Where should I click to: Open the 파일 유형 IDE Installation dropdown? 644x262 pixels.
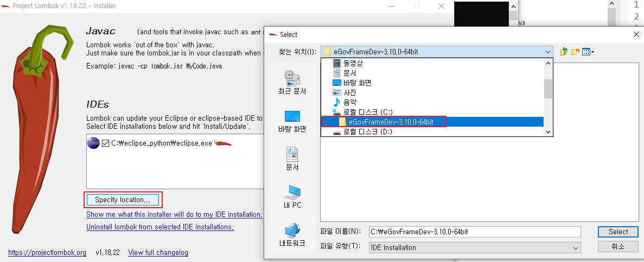coord(474,248)
